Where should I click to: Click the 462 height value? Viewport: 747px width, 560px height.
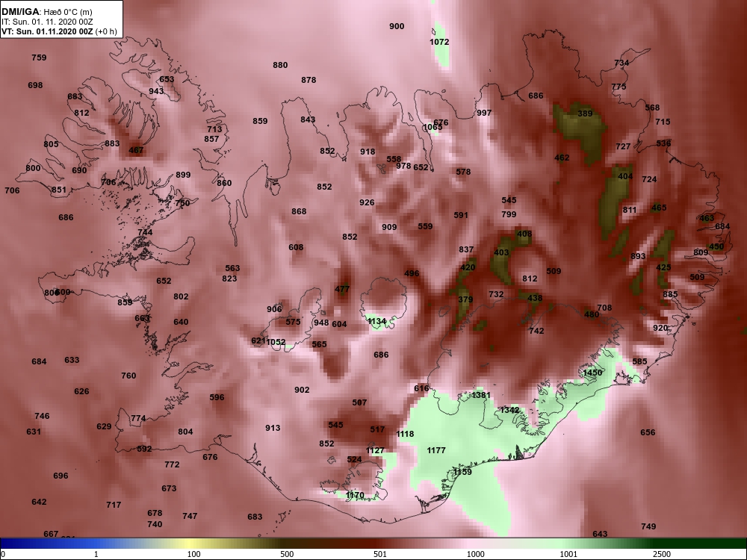(562, 158)
